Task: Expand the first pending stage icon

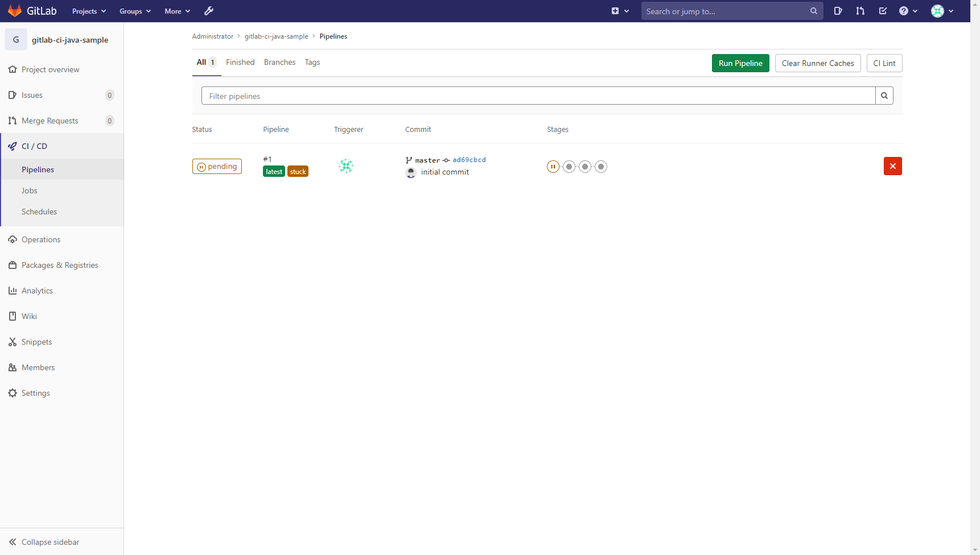Action: point(553,167)
